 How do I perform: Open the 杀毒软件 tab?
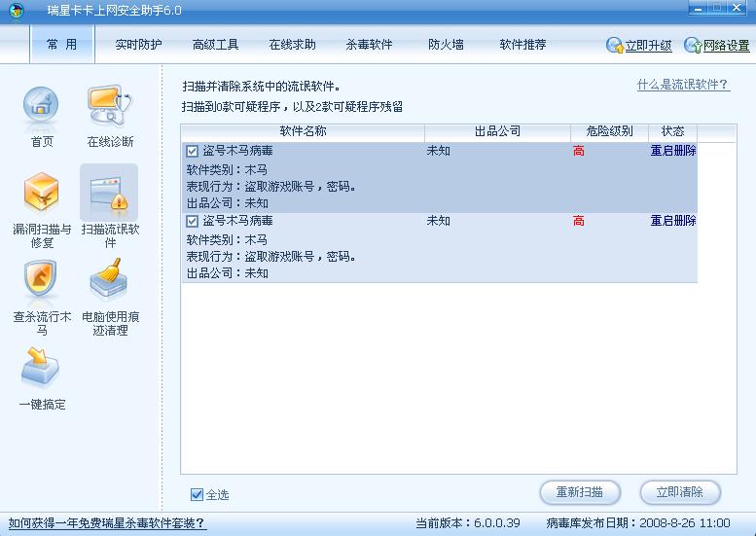coord(369,45)
